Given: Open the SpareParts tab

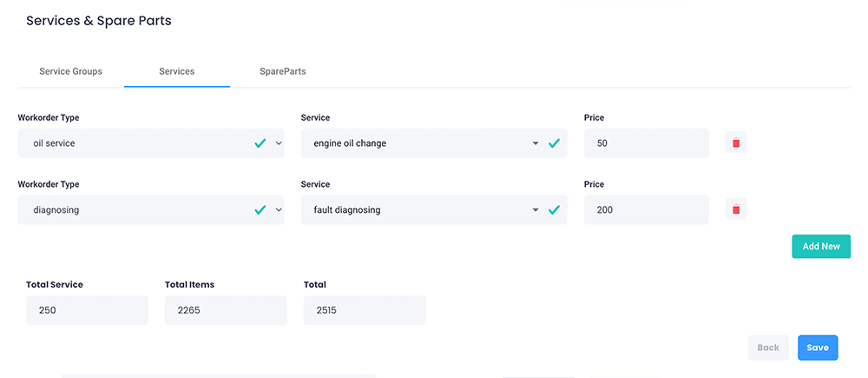Looking at the screenshot, I should coord(282,71).
